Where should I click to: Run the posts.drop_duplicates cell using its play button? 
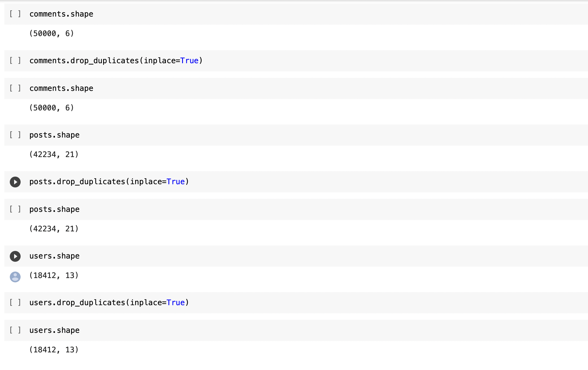click(x=15, y=182)
